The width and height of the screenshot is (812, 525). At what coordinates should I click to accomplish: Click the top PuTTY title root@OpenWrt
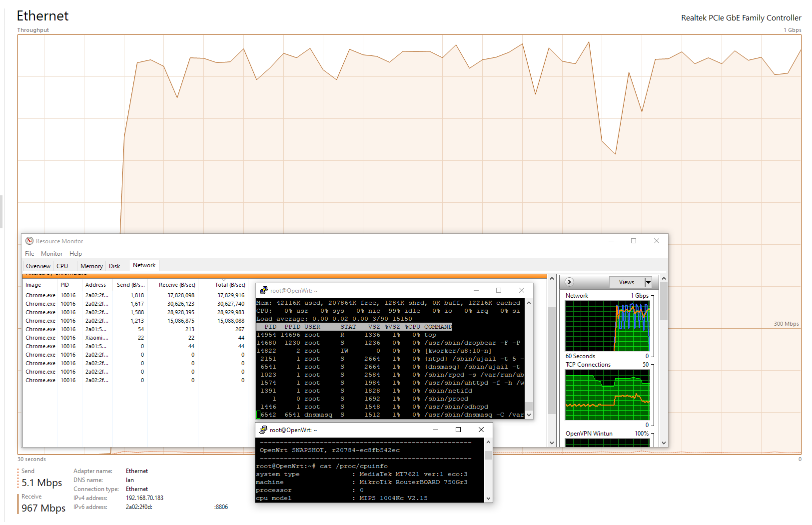(x=293, y=290)
